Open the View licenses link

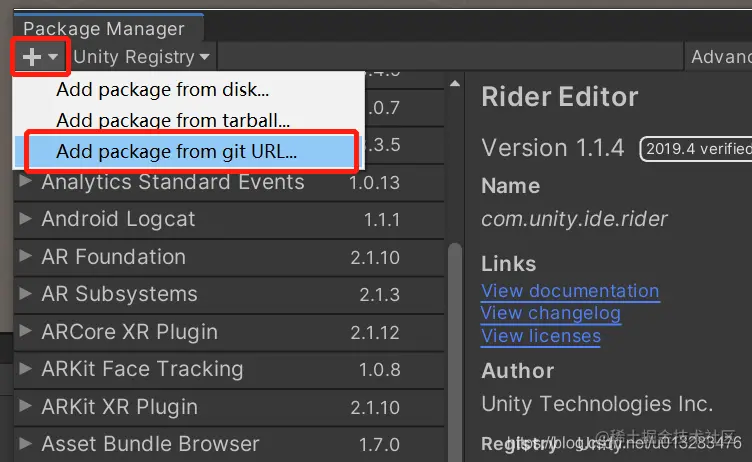pos(540,336)
